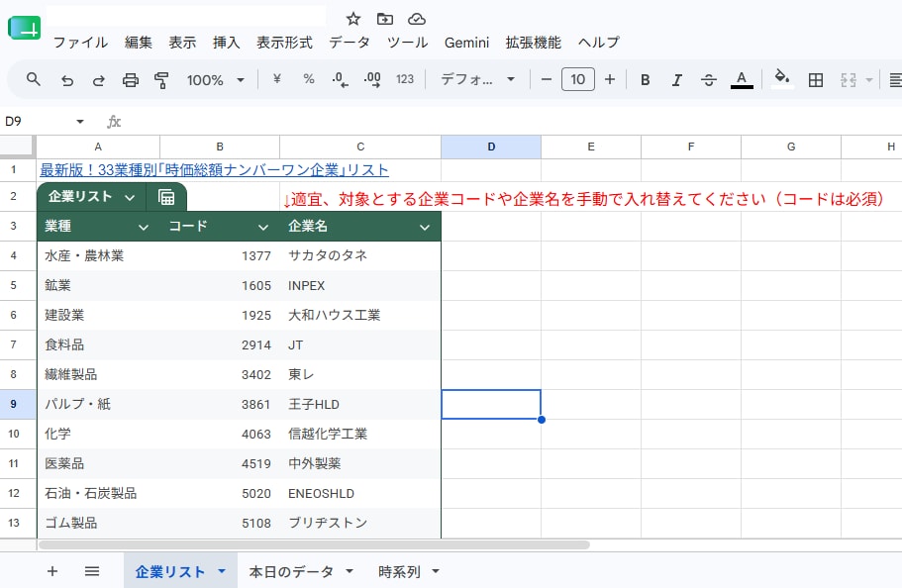Show all sheets list icon
902x588 pixels.
point(92,571)
